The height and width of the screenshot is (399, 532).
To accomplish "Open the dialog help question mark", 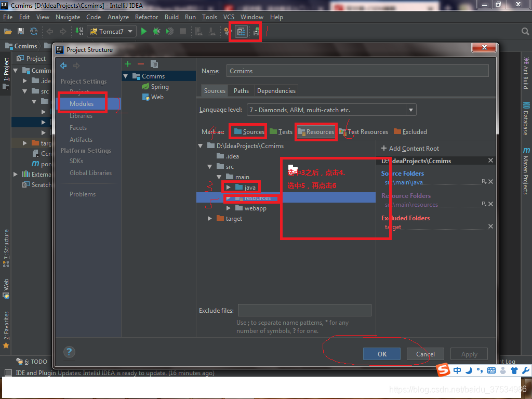I will pyautogui.click(x=69, y=352).
